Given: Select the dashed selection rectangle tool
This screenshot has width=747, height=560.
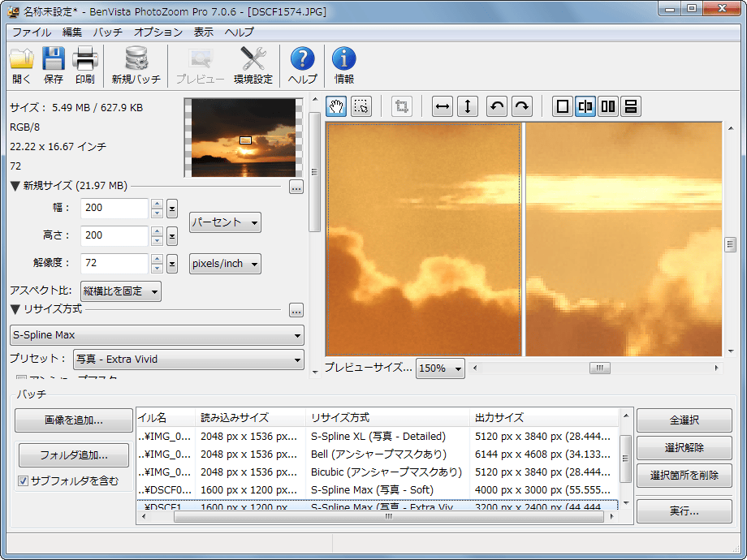Looking at the screenshot, I should [x=361, y=106].
